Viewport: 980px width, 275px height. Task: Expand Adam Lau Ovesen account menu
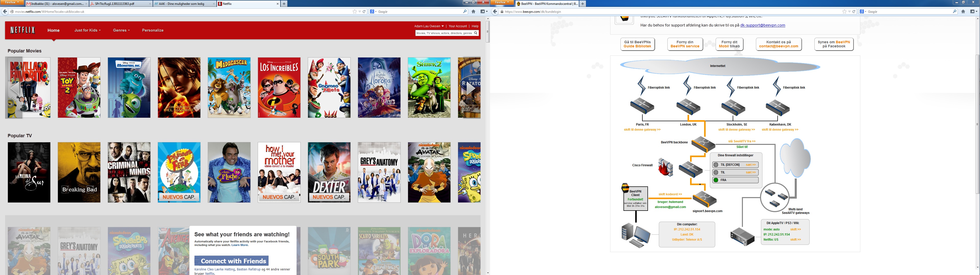tap(429, 26)
